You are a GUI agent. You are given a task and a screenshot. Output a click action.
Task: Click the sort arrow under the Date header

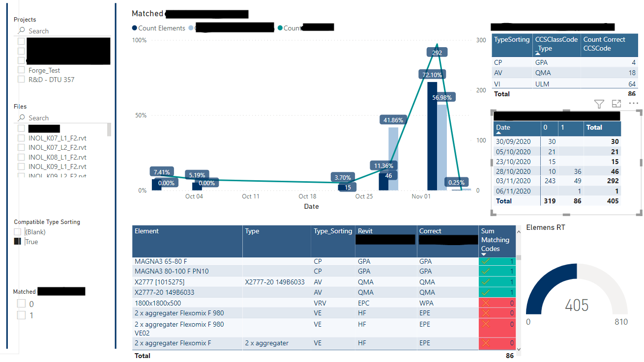point(499,133)
